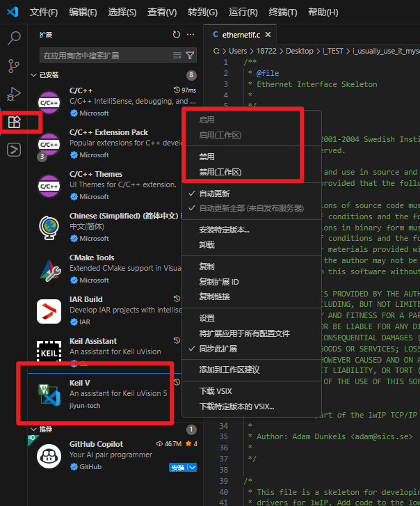Open the Extensions view icon
The width and height of the screenshot is (420, 506).
(x=14, y=122)
